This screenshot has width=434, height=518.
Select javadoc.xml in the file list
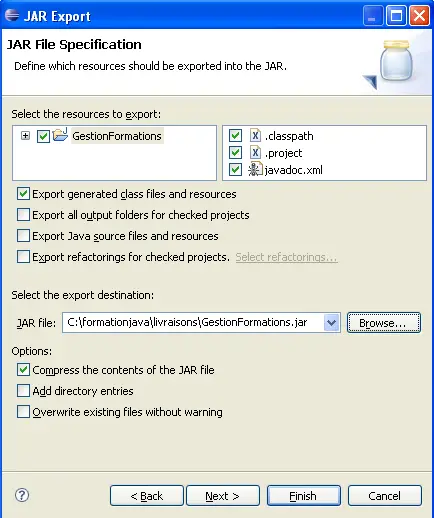click(293, 170)
